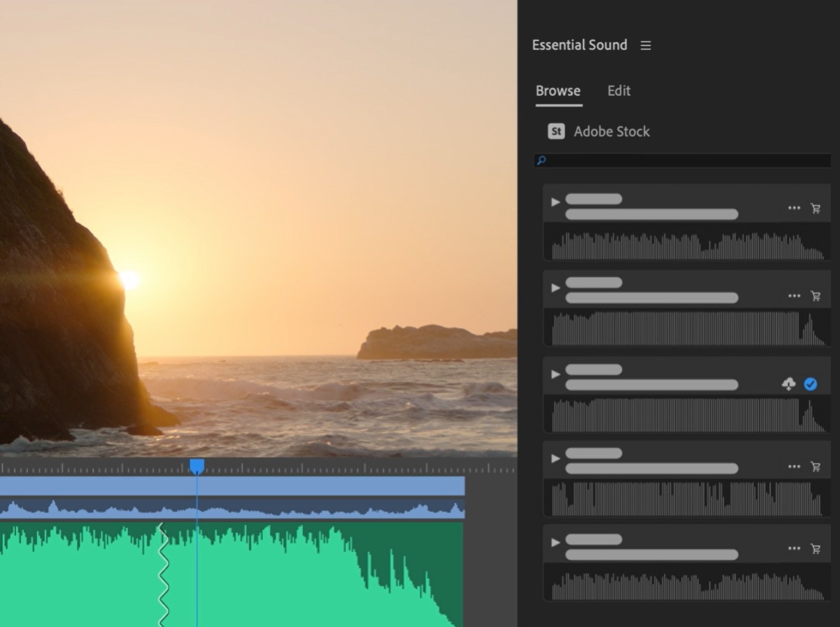840x627 pixels.
Task: Open more options for the second track
Action: (x=794, y=296)
